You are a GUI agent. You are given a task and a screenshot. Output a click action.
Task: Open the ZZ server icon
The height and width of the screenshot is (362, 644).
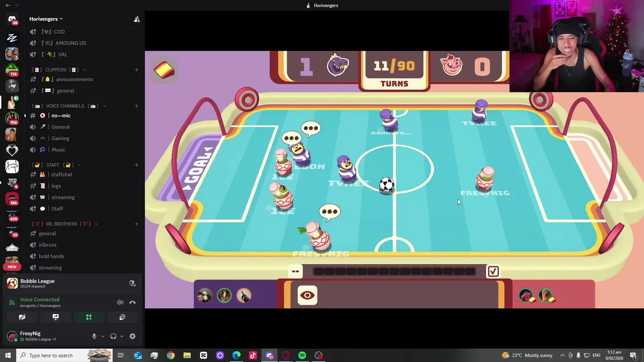(x=12, y=38)
